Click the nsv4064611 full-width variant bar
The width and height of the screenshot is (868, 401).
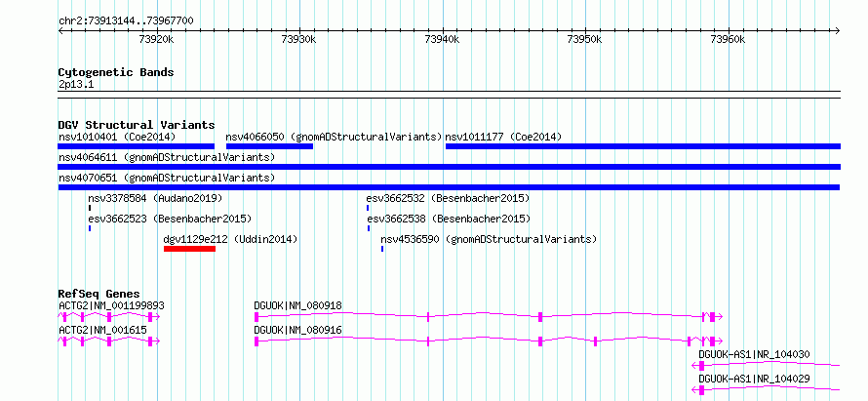coord(450,167)
